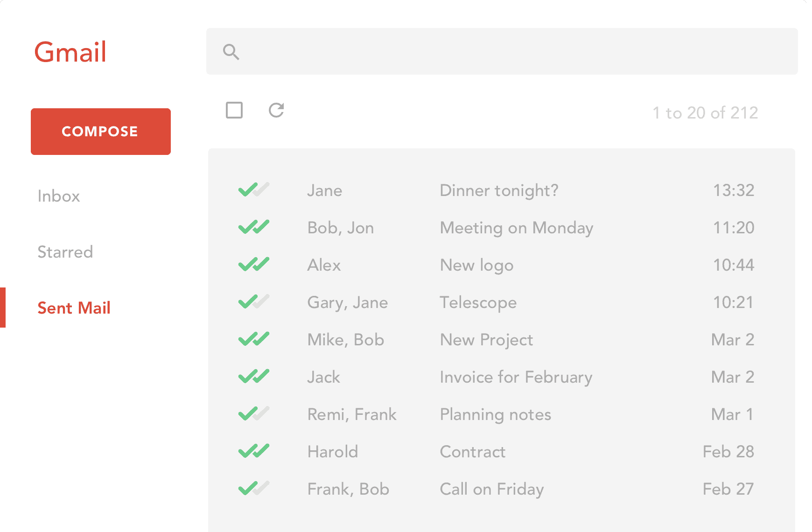Toggle the select-all checkbox in the toolbar

point(235,111)
